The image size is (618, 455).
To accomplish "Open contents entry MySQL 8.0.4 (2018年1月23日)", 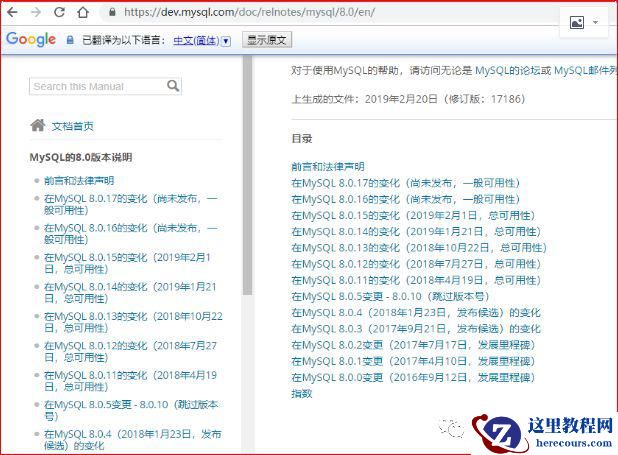I will [x=416, y=312].
